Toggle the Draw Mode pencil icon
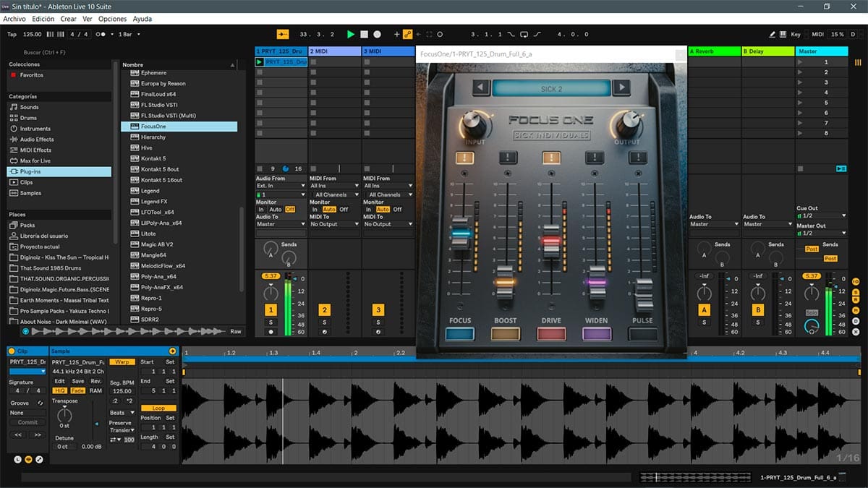 pyautogui.click(x=773, y=34)
